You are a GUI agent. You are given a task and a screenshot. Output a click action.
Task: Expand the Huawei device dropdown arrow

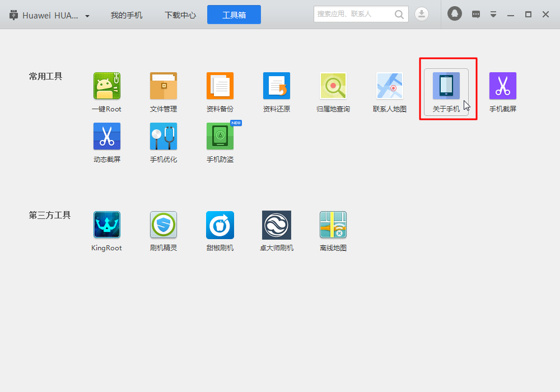pos(87,16)
